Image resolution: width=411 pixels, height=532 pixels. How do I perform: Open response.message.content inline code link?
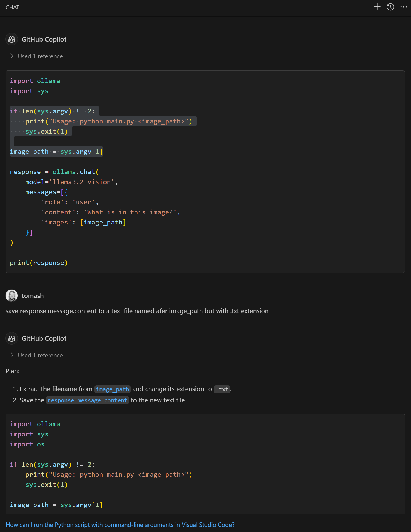[87, 400]
